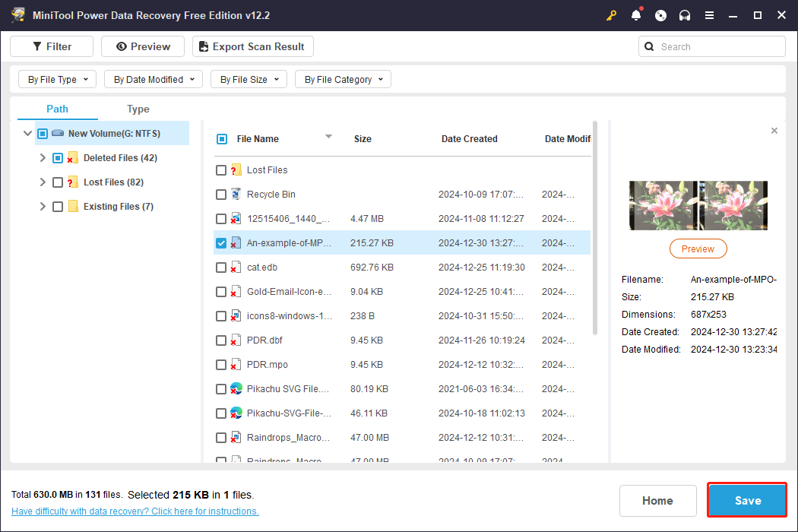Click the An-example-of-MP file icon
Screen dimensions: 798x532
coord(236,243)
